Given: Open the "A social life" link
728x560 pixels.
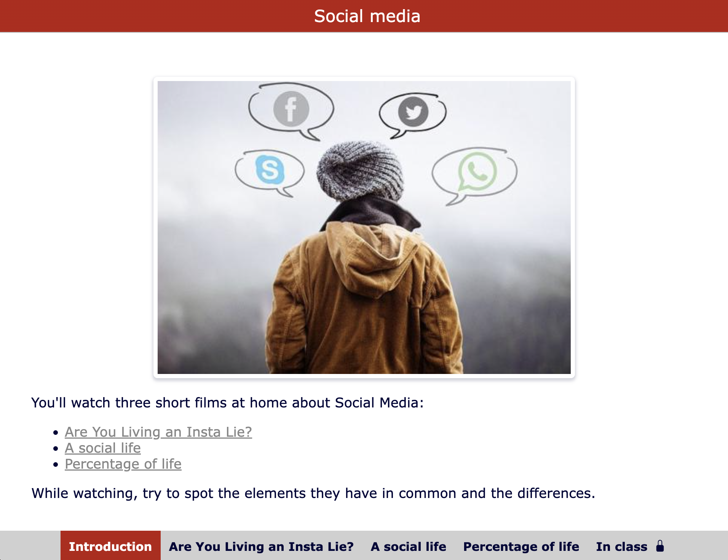Looking at the screenshot, I should click(x=103, y=448).
